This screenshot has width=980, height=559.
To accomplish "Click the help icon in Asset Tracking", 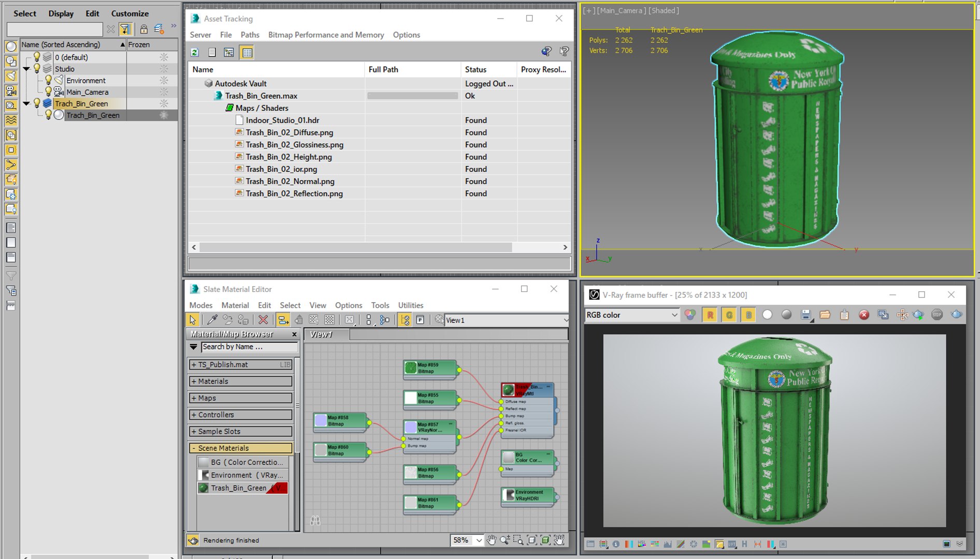I will (564, 51).
